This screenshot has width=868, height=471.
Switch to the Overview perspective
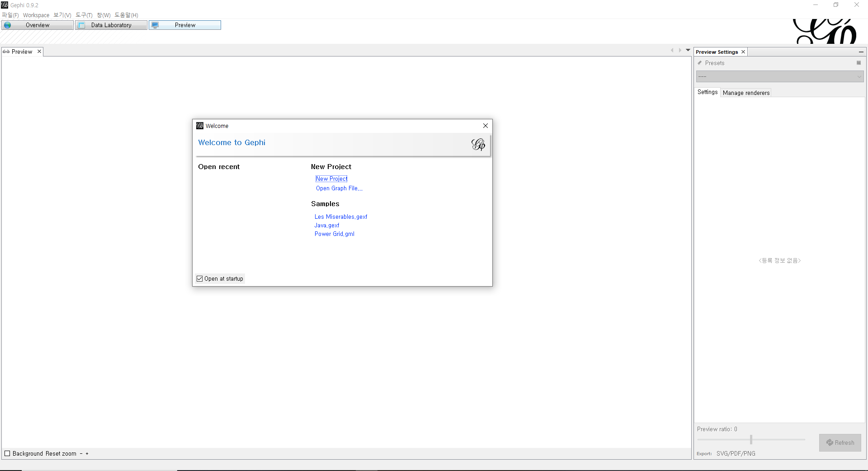(x=38, y=25)
